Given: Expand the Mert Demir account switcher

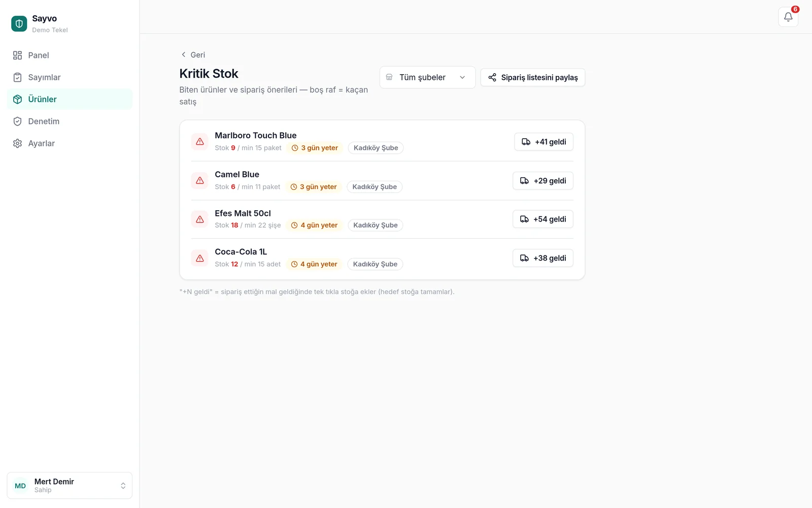Looking at the screenshot, I should 70,486.
